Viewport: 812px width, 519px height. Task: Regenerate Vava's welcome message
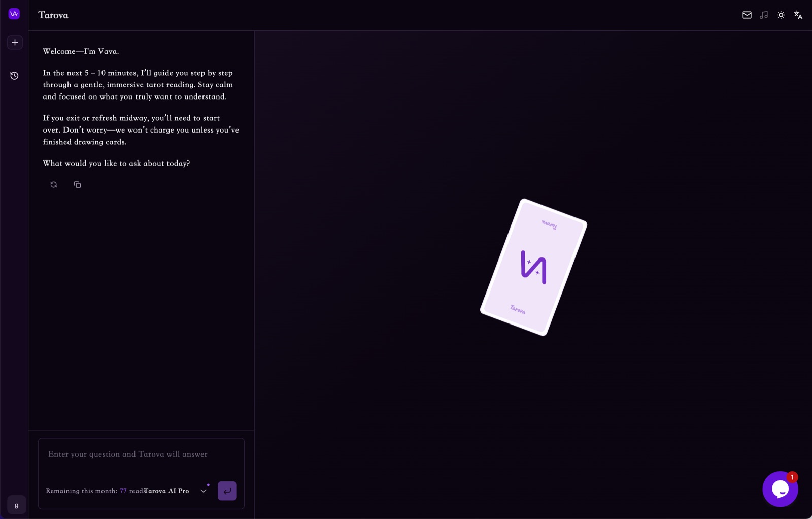[54, 185]
